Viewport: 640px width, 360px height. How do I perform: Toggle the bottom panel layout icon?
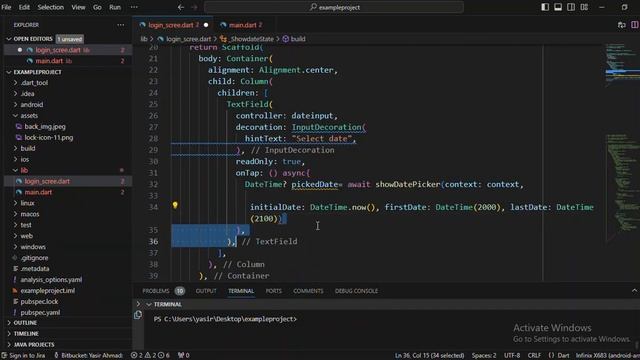click(558, 7)
